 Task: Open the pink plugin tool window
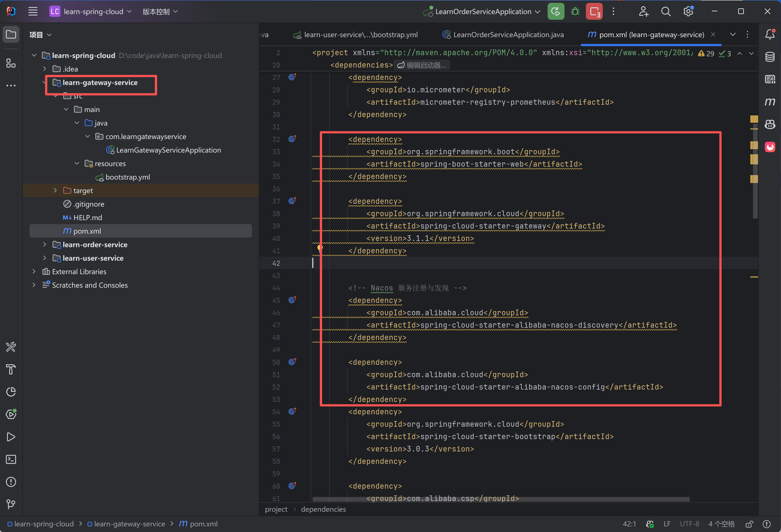click(x=770, y=147)
